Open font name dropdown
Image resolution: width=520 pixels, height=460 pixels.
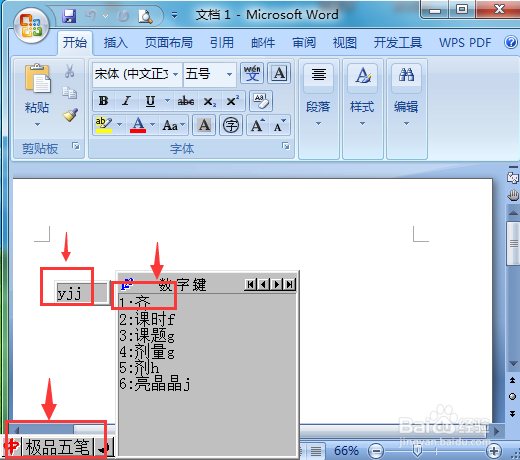click(175, 74)
